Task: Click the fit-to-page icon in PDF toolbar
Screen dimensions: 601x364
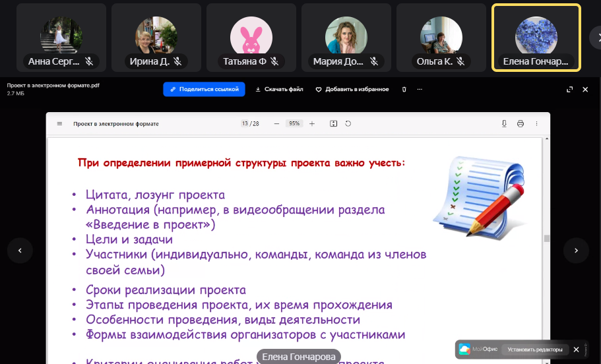Action: tap(333, 123)
